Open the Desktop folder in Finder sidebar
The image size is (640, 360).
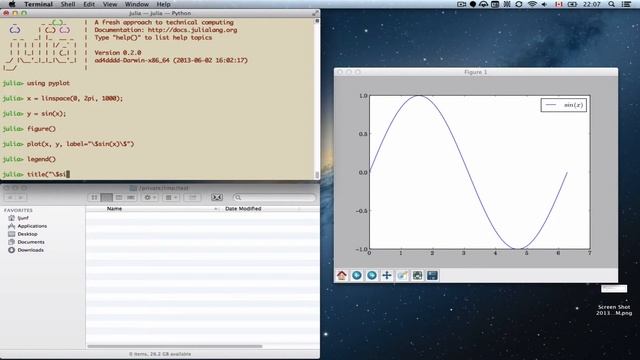click(23, 234)
